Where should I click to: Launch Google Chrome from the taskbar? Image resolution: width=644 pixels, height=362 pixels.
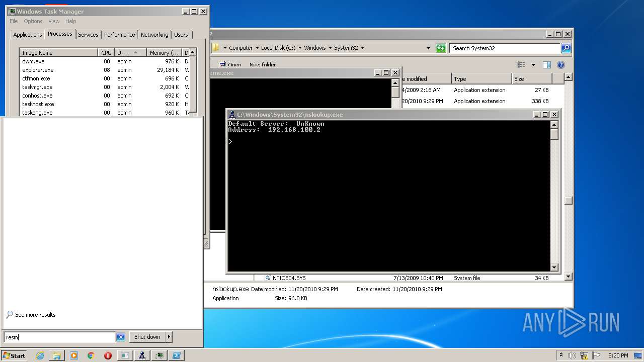point(91,355)
